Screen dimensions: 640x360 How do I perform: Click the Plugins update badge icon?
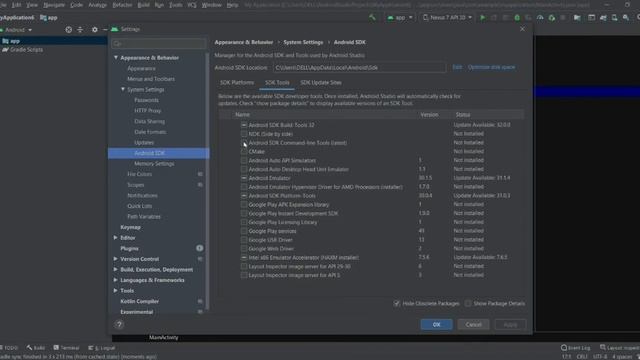[199, 248]
